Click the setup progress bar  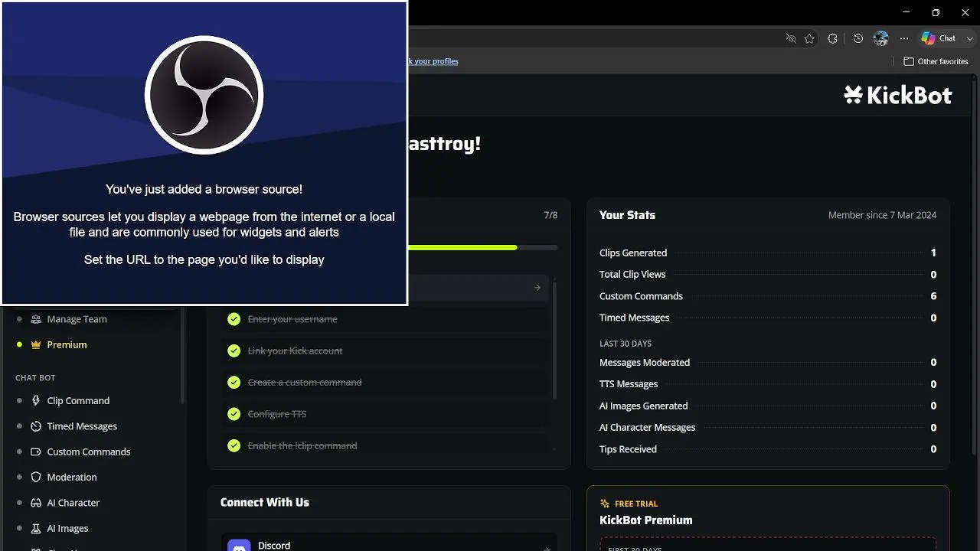point(483,247)
